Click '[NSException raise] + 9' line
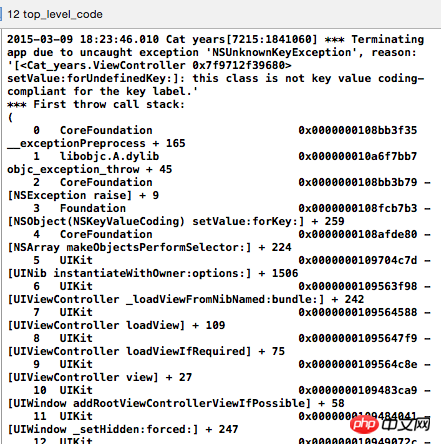Screen dimensions: 441x444 (x=83, y=195)
